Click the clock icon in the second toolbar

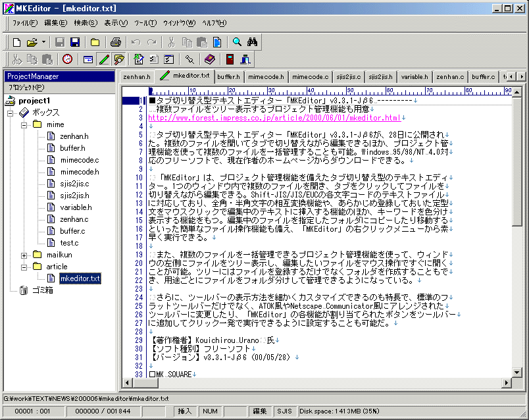coord(67,59)
